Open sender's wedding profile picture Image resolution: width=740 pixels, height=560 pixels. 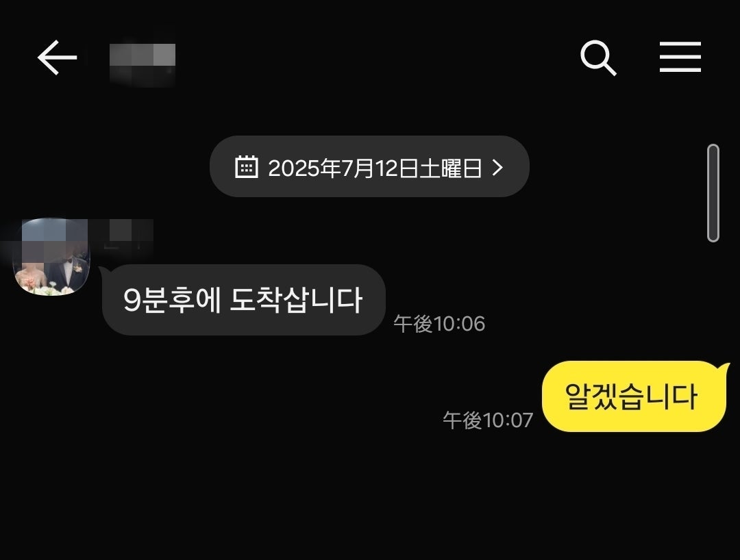51,257
